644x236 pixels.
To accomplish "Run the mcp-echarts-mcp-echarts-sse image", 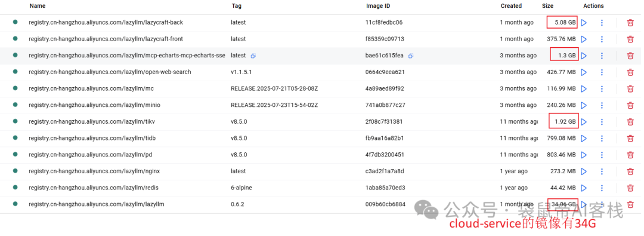I will (584, 56).
